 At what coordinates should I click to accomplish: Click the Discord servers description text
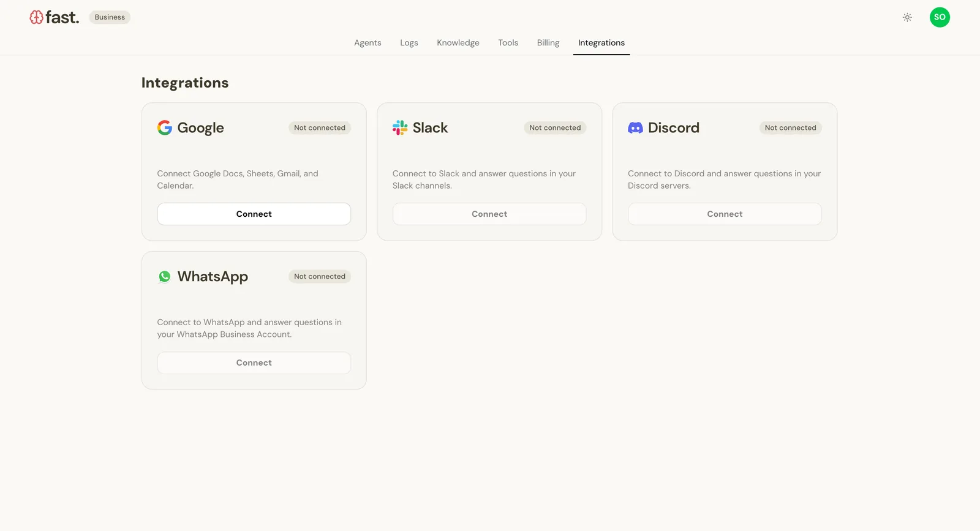tap(724, 179)
